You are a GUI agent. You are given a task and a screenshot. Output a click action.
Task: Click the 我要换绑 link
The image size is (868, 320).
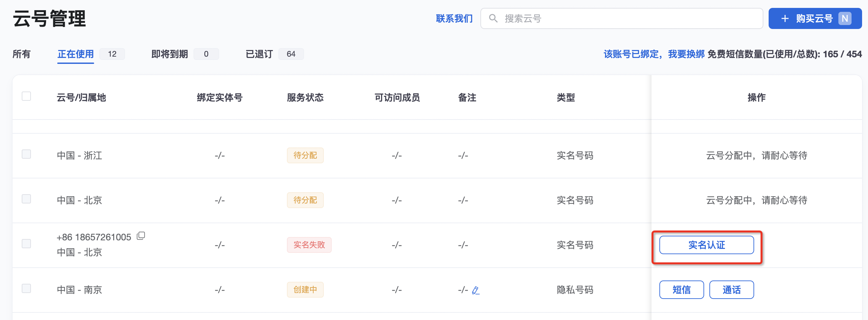point(686,54)
